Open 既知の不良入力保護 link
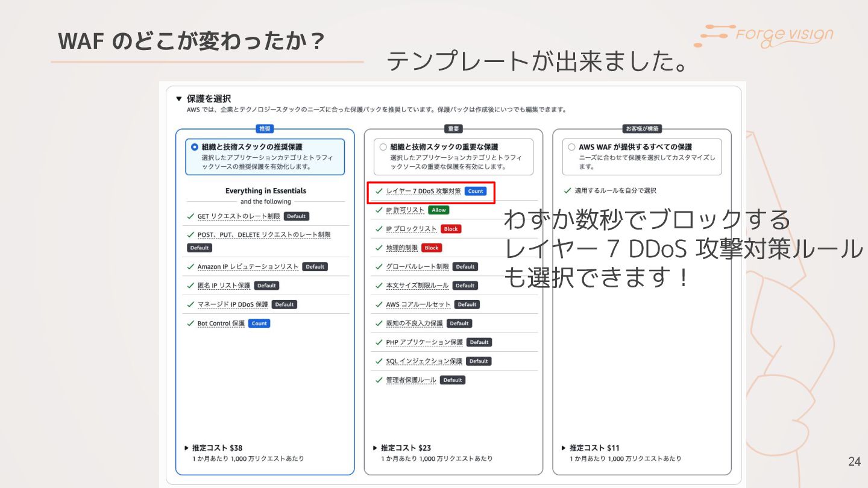 414,324
